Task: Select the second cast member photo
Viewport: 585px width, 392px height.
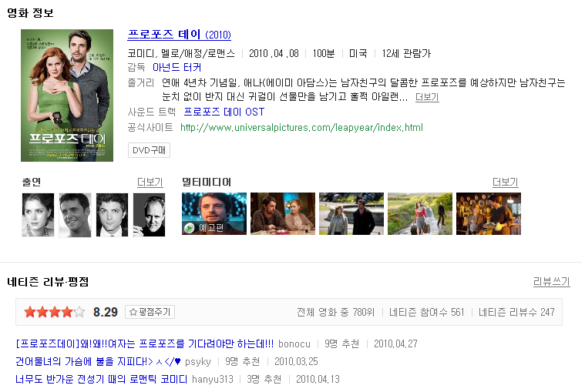Action: pos(75,214)
